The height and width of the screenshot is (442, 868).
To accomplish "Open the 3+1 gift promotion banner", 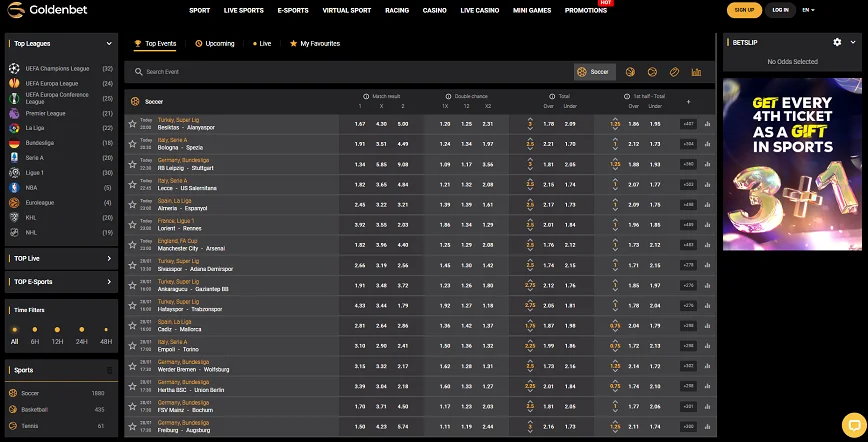I will coord(792,164).
